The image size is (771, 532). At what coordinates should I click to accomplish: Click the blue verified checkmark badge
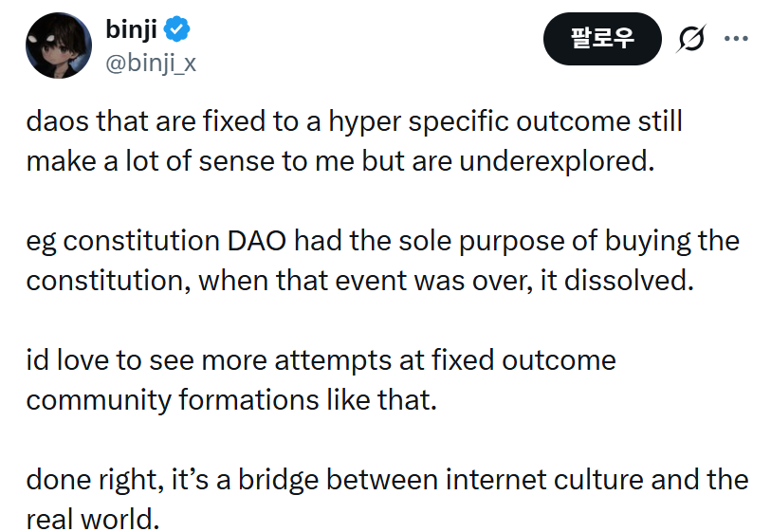(x=177, y=30)
